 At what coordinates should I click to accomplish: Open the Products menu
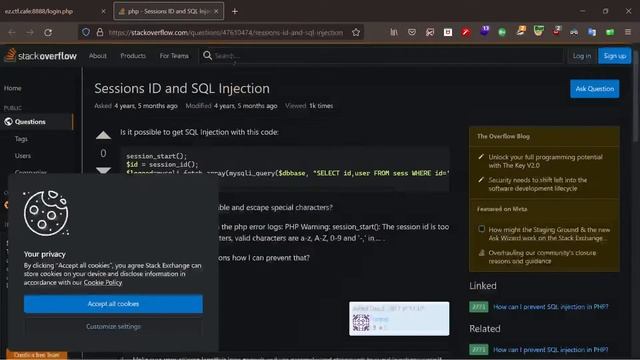[x=133, y=56]
